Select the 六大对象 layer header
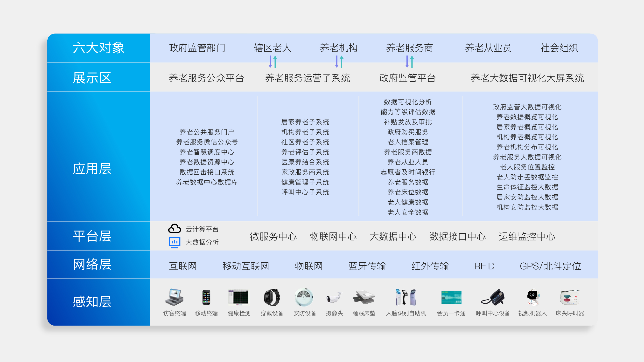This screenshot has width=644, height=362. click(x=98, y=48)
